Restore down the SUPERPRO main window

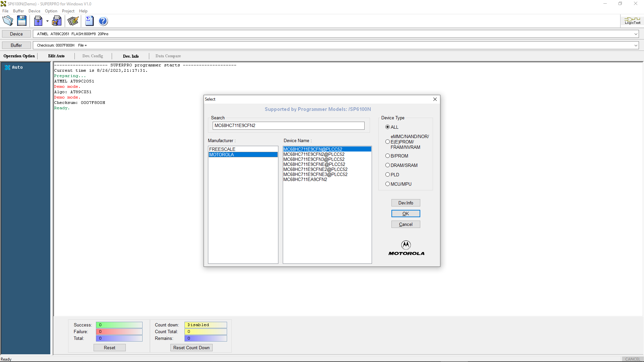(x=620, y=4)
